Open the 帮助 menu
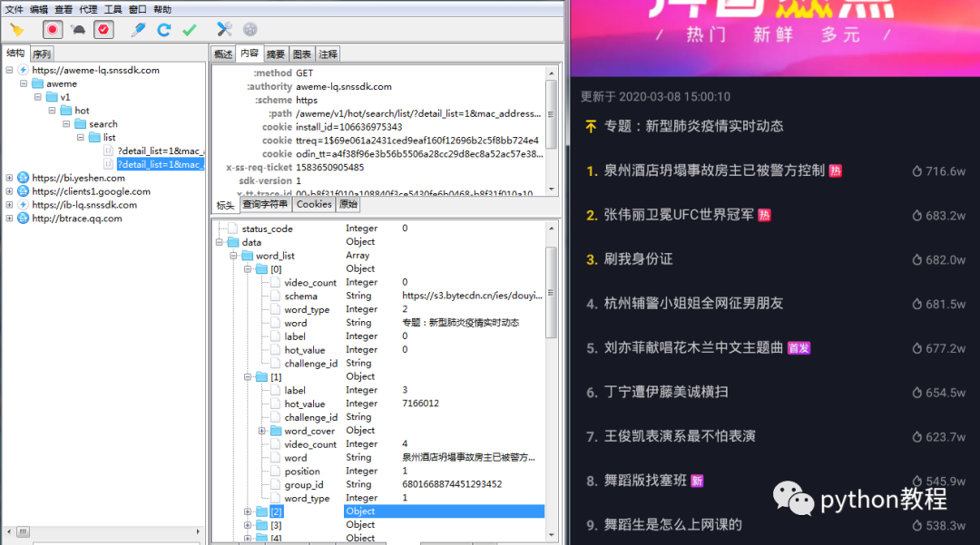Screen dimensions: 980x545 click(162, 9)
